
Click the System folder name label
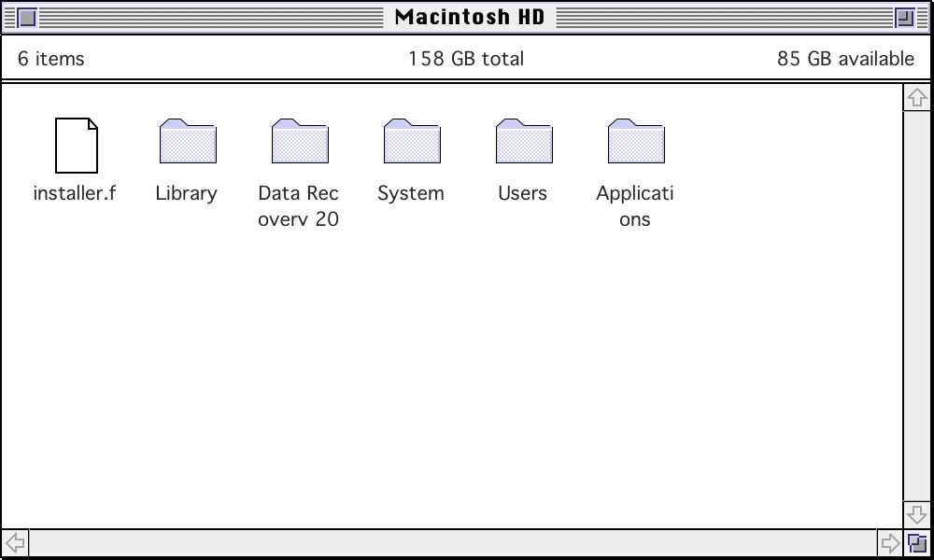point(411,193)
